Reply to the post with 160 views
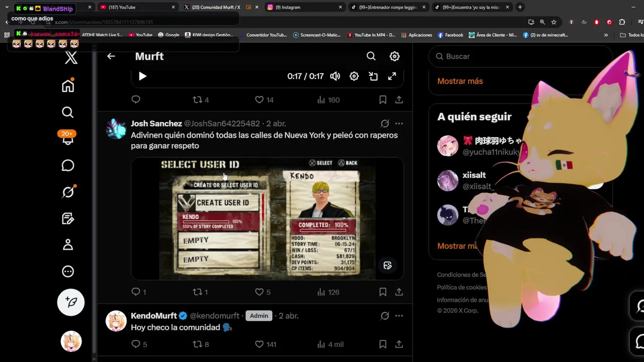 [136, 100]
